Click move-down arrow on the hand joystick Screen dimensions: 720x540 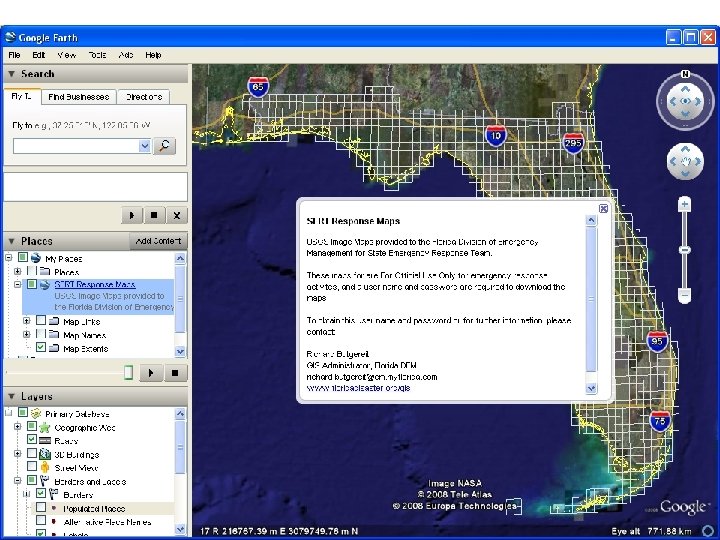(x=685, y=173)
